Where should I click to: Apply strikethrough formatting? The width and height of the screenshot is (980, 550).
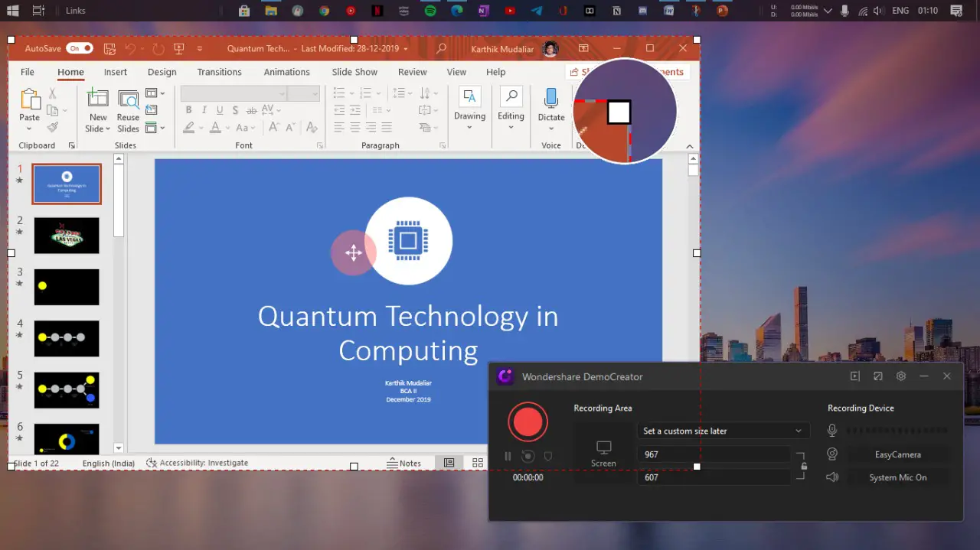click(252, 109)
